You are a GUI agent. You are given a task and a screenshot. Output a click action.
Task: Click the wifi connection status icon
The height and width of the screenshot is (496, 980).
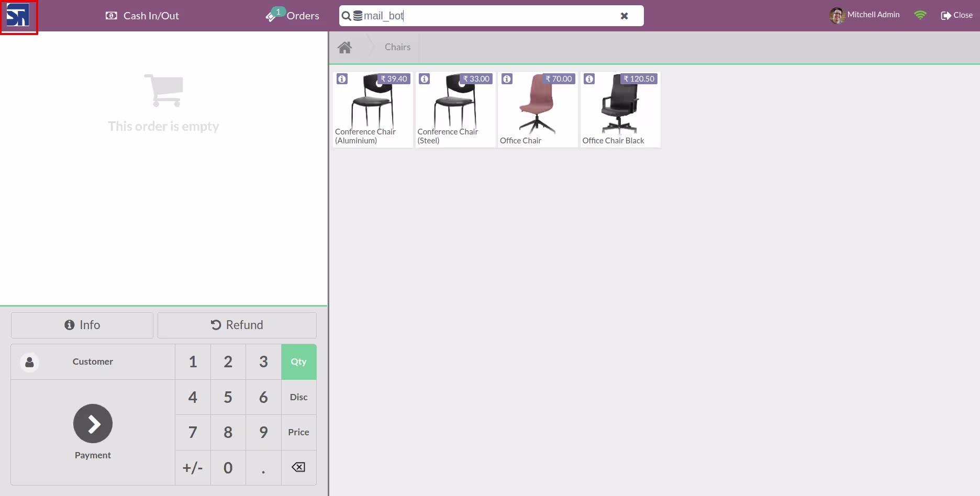(920, 15)
